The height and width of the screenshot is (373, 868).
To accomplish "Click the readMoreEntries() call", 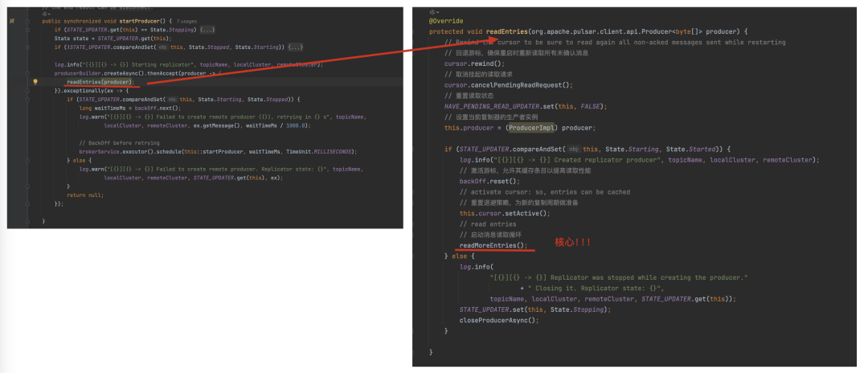I will pos(493,245).
